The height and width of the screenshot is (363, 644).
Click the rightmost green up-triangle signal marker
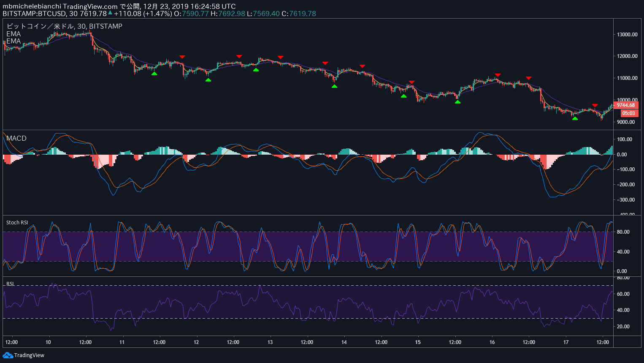(575, 118)
